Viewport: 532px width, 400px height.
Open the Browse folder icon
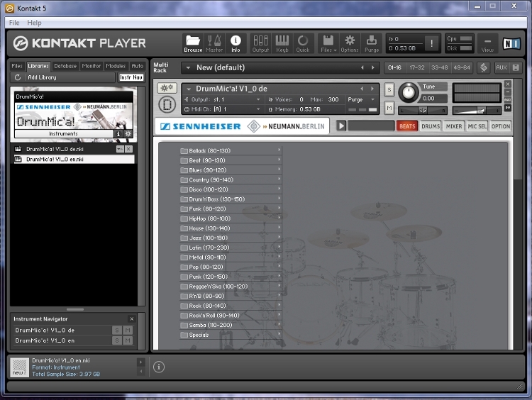(193, 43)
